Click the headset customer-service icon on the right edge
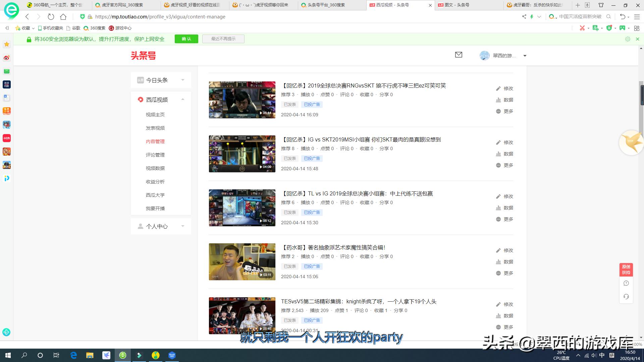 point(626,296)
